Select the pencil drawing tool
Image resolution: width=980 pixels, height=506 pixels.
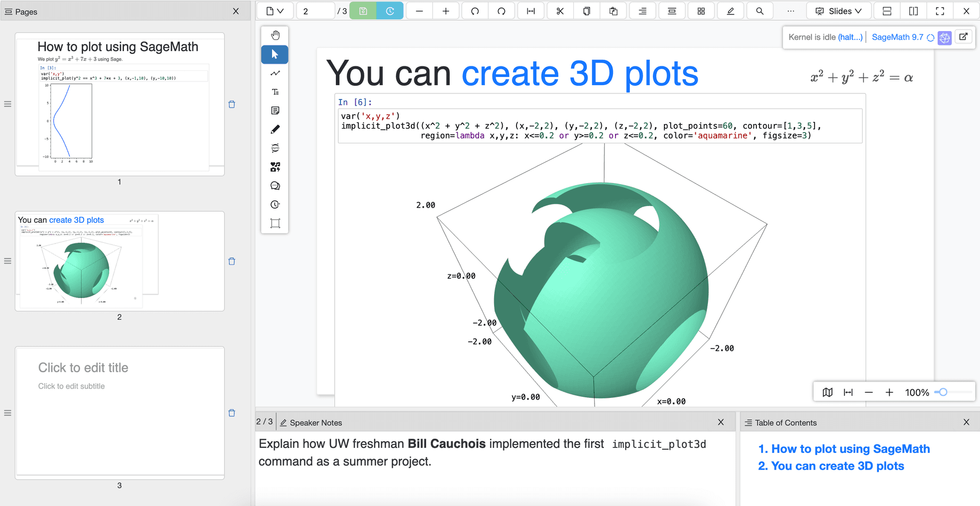pyautogui.click(x=275, y=129)
